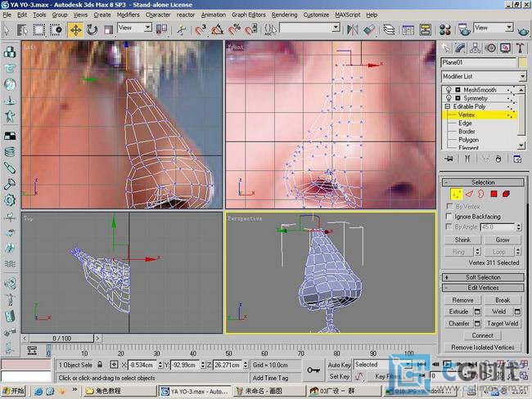Open the named selection sets dropdown
Viewport: 532px width, 399px height.
[x=336, y=28]
